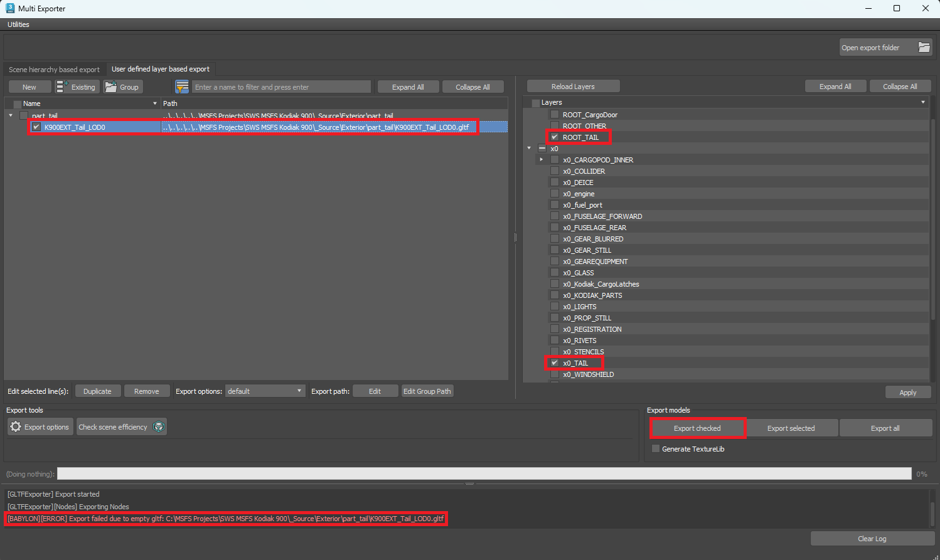Click the Export path Edit button
The height and width of the screenshot is (560, 940).
coord(375,391)
